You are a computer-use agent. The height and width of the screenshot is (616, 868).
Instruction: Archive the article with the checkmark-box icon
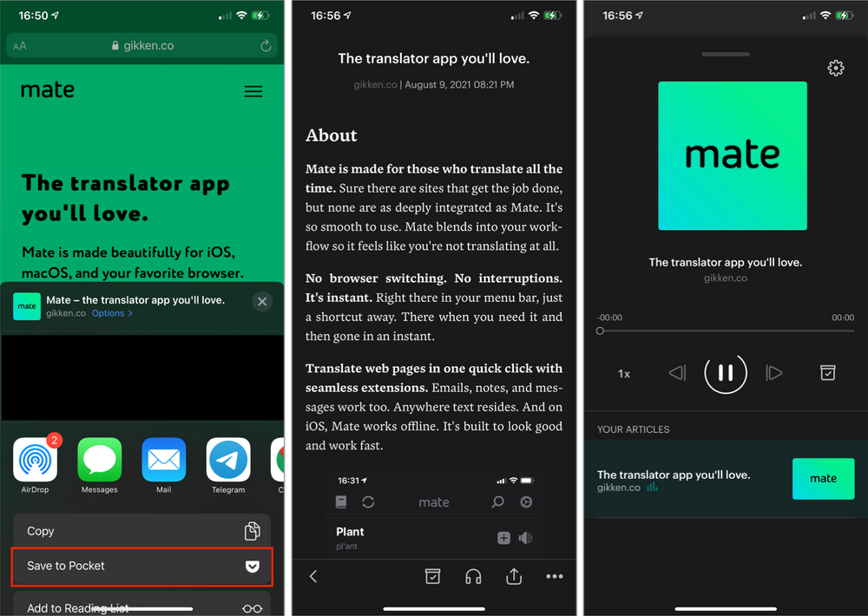click(x=432, y=576)
